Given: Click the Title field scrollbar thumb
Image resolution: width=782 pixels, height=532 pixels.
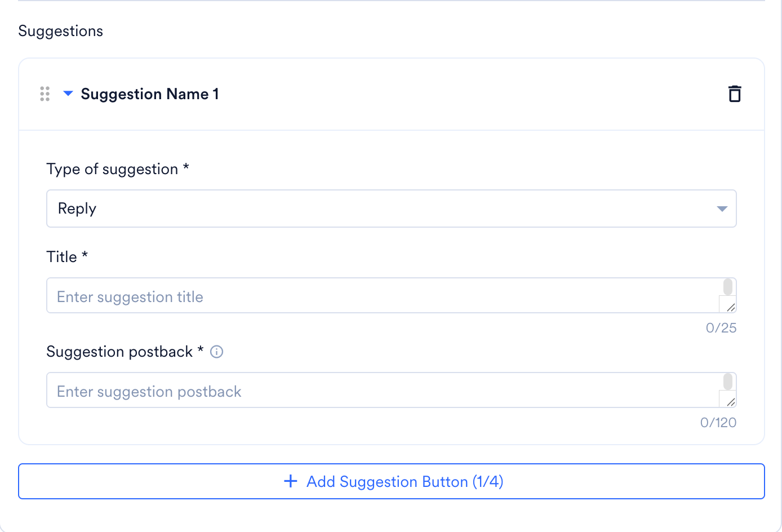Looking at the screenshot, I should [x=728, y=286].
